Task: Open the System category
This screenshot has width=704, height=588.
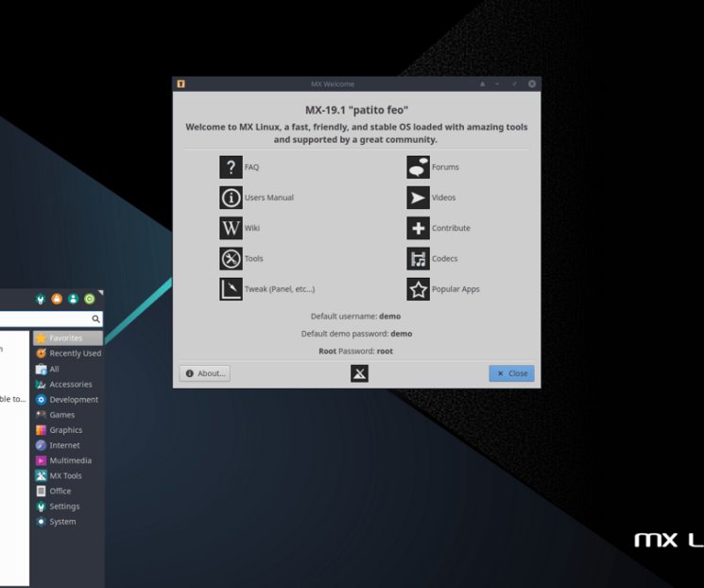Action: (68, 522)
